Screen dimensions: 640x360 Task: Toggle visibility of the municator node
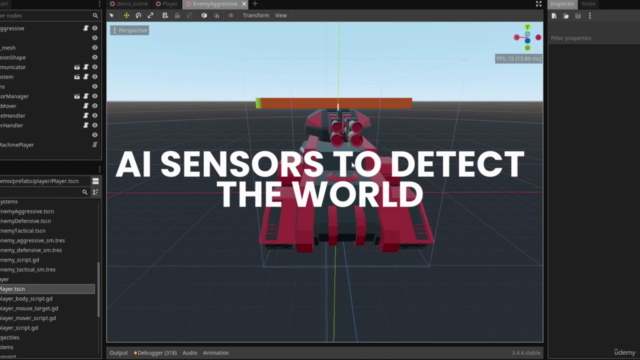pyautogui.click(x=95, y=67)
